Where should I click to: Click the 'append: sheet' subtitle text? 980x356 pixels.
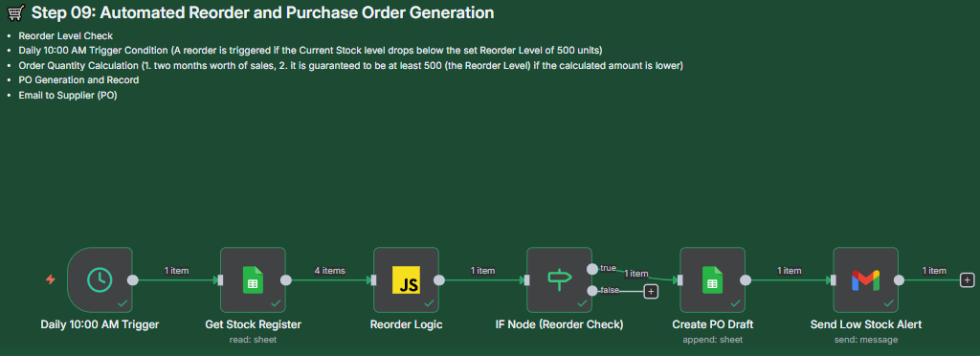(712, 340)
